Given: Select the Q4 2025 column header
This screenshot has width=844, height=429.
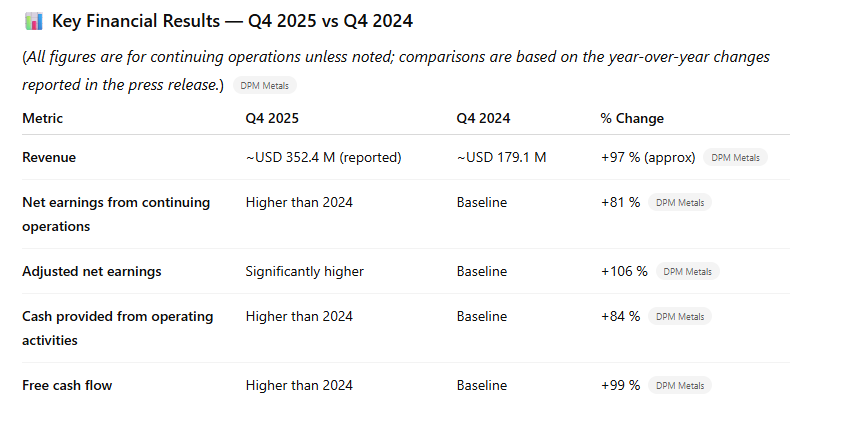Looking at the screenshot, I should 272,118.
